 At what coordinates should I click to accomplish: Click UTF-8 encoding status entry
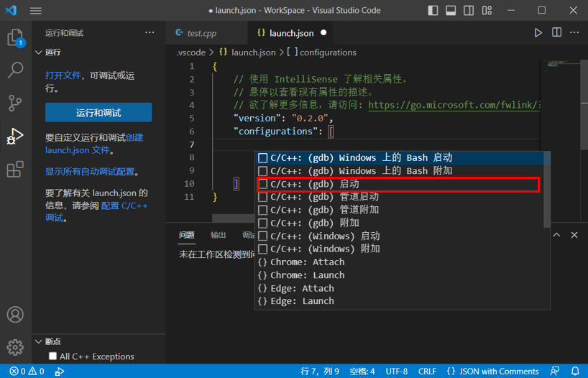pyautogui.click(x=396, y=372)
